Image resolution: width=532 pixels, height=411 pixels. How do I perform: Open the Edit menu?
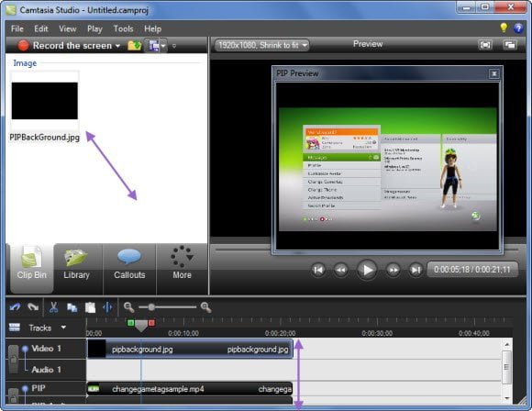click(x=40, y=28)
